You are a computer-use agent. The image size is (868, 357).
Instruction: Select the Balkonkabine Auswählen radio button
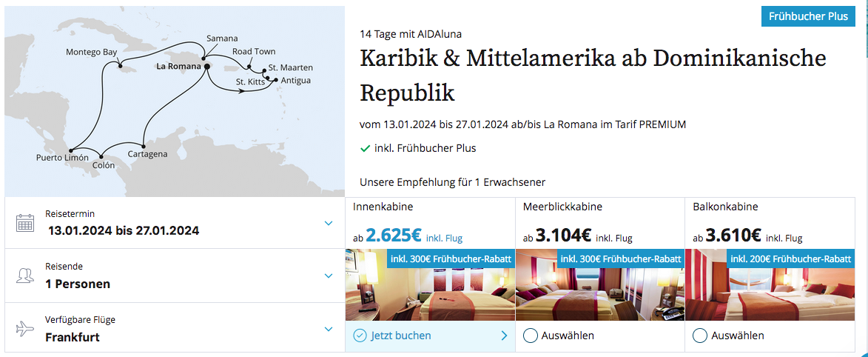click(700, 336)
